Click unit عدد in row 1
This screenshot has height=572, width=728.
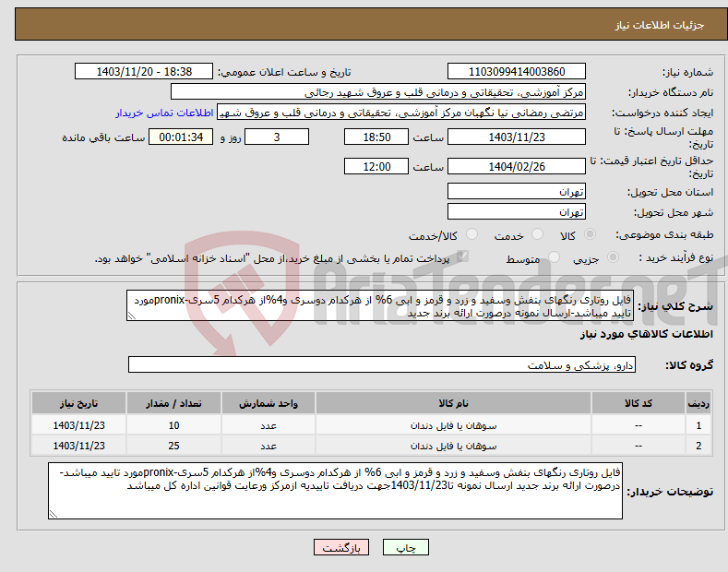[x=269, y=425]
